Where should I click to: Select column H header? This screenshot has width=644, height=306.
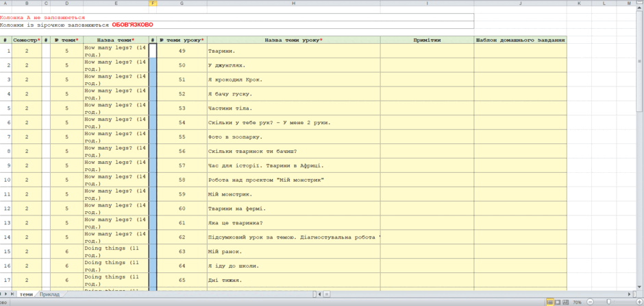[x=293, y=3]
